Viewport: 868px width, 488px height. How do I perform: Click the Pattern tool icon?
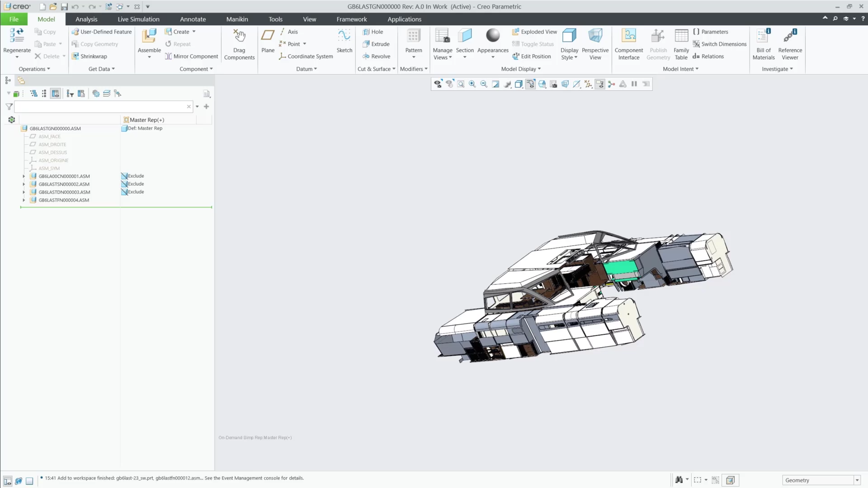[x=413, y=36]
